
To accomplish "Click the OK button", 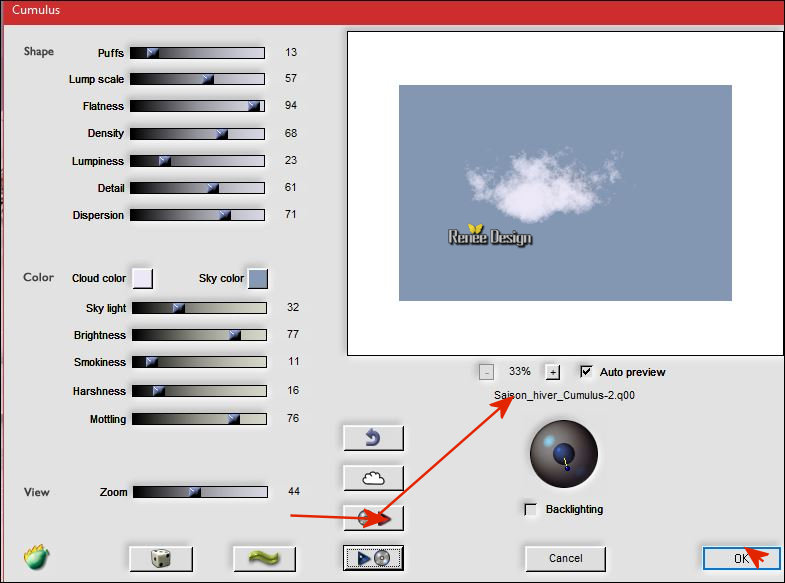I will (x=741, y=558).
